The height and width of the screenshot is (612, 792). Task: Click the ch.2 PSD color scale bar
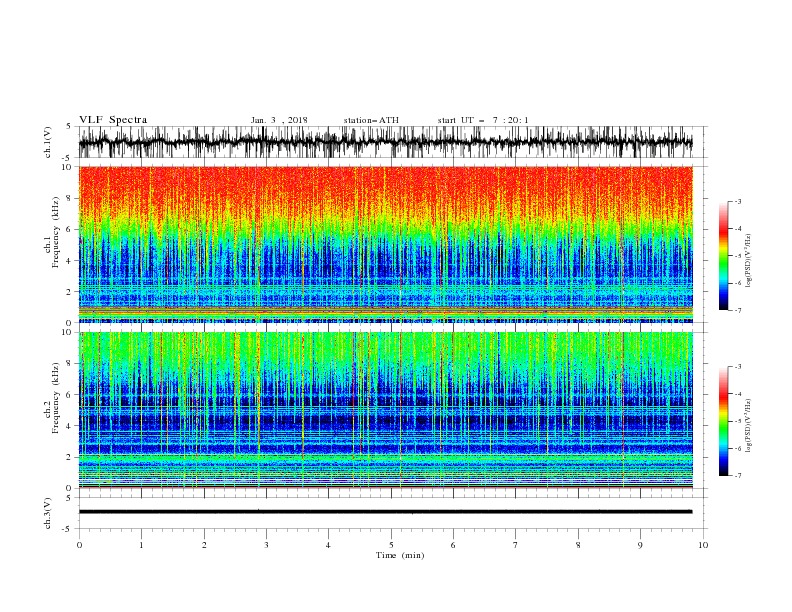point(723,421)
